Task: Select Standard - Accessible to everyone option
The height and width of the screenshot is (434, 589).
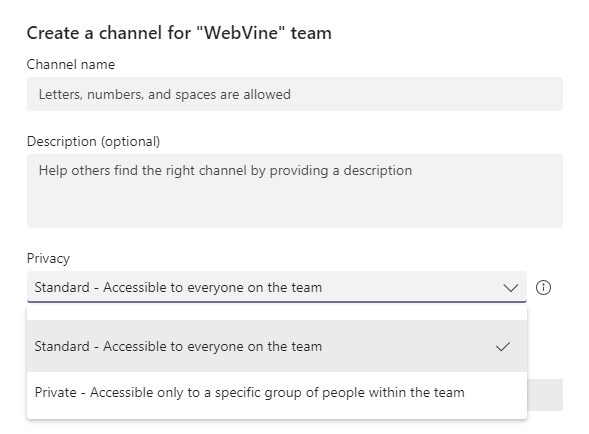Action: tap(277, 346)
